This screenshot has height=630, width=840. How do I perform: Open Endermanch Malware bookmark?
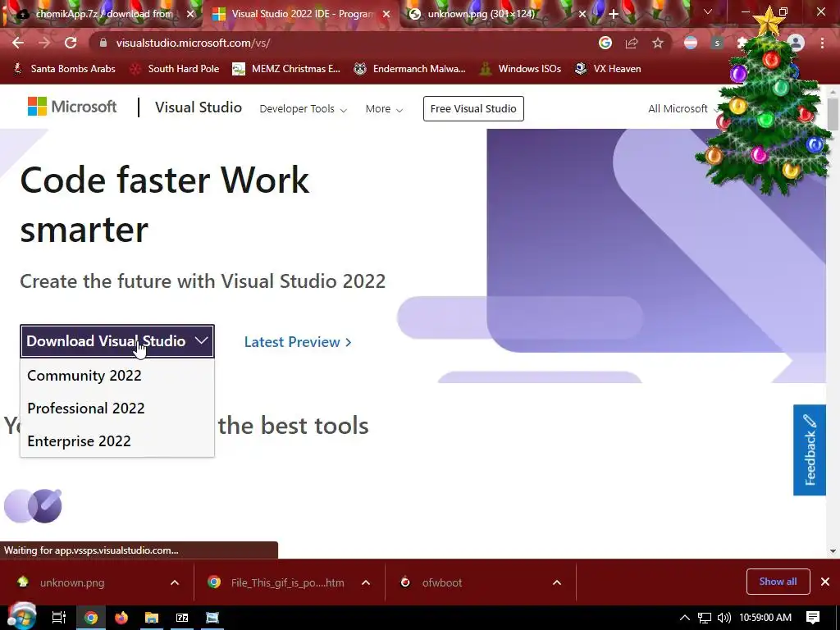pos(410,69)
